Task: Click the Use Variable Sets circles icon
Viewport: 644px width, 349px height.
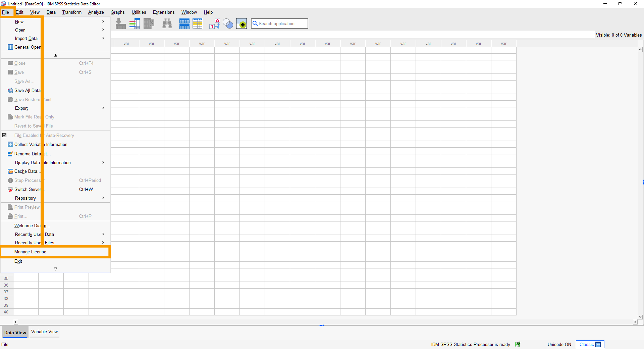Action: click(x=228, y=23)
